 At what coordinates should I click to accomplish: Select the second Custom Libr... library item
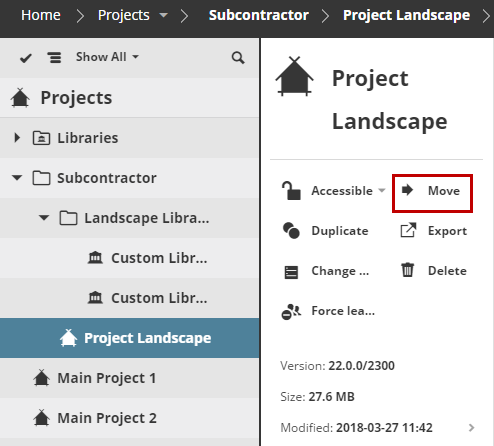coord(130,298)
